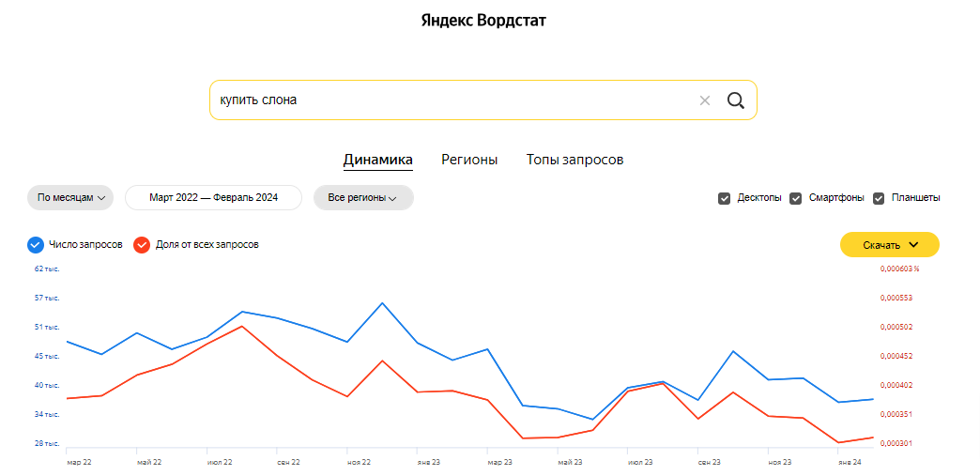Click the 'мар 22' x-axis label
This screenshot has height=476, width=980.
(79, 462)
